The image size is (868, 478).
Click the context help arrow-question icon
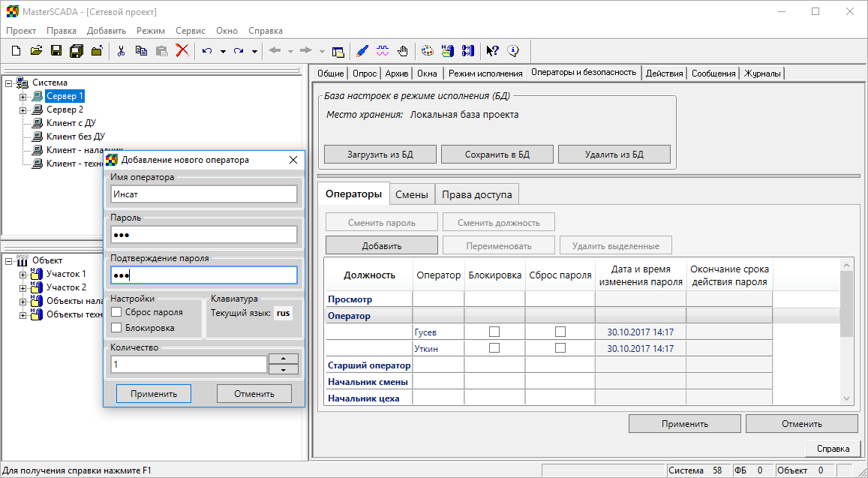pos(493,51)
